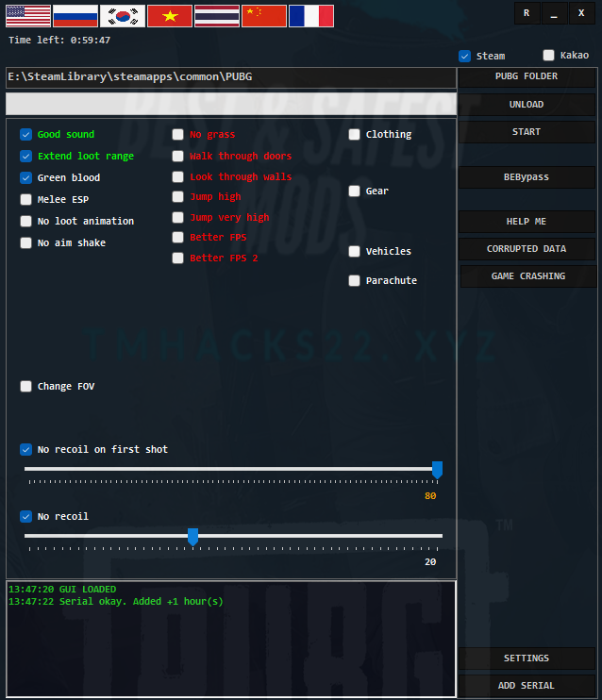This screenshot has width=602, height=700.
Task: Click the R button in title bar
Action: 527,13
